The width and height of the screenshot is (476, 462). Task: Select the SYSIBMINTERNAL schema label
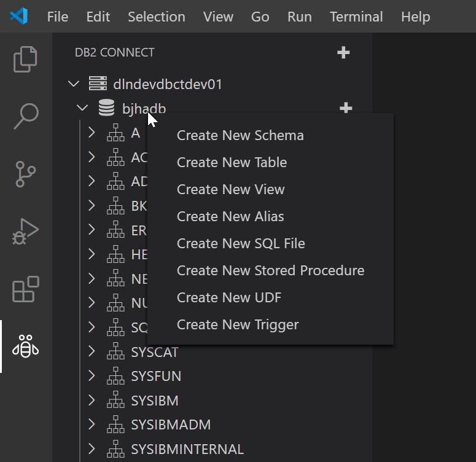click(187, 449)
